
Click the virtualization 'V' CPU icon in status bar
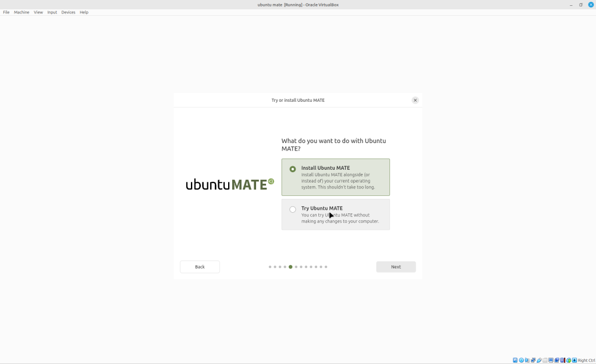[x=563, y=360]
